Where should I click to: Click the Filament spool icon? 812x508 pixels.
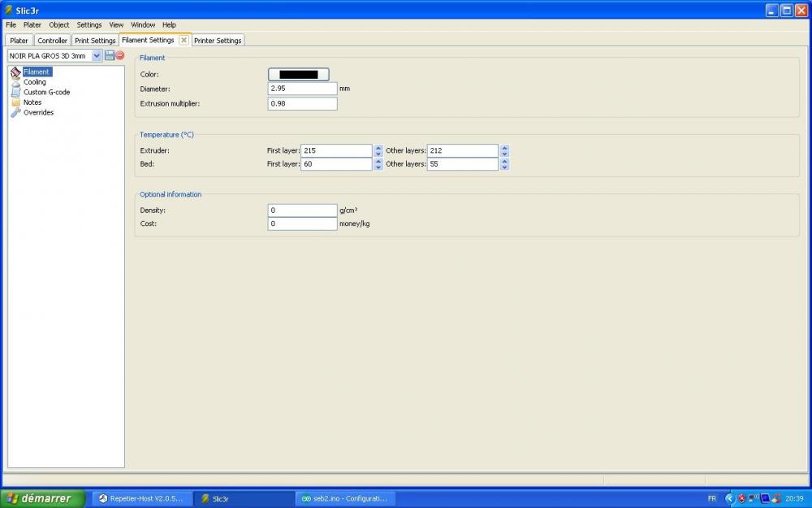tap(15, 72)
